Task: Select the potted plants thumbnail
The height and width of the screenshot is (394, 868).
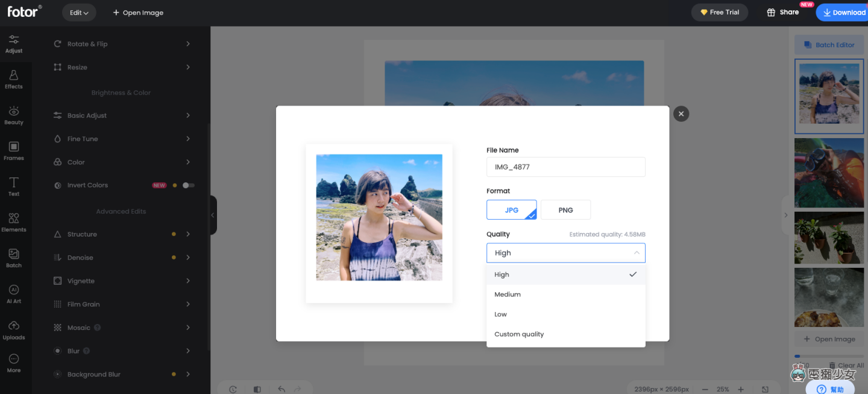Action: point(829,238)
